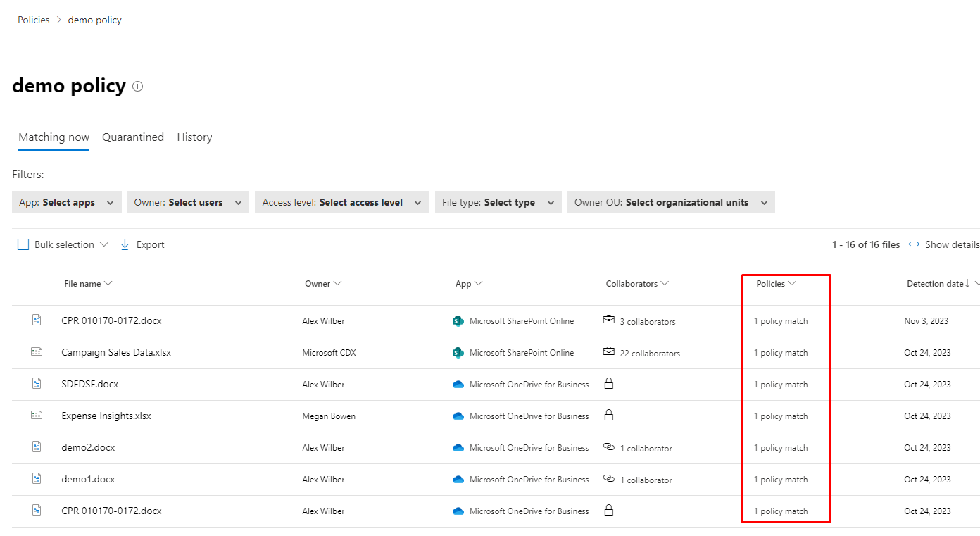This screenshot has height=536, width=980.
Task: Open Access level: Select access level filter
Action: click(341, 202)
